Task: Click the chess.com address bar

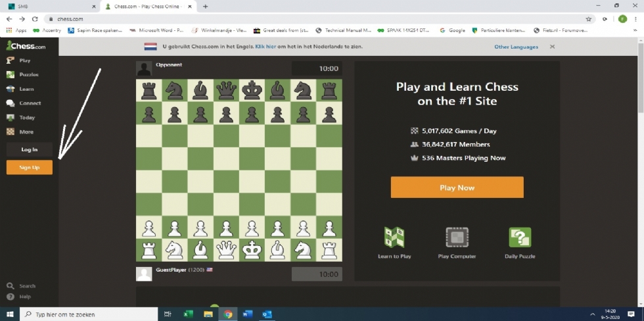Action: tap(321, 19)
